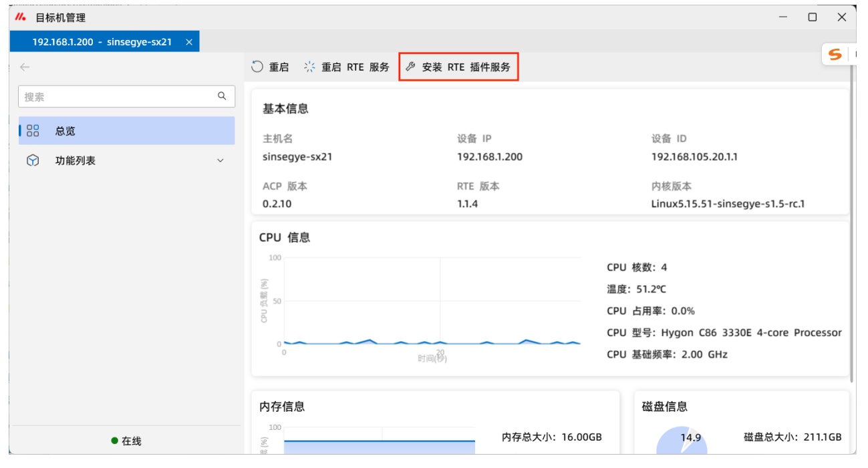Click the vertical scrollbar on the right
868x468 pixels.
[851, 227]
